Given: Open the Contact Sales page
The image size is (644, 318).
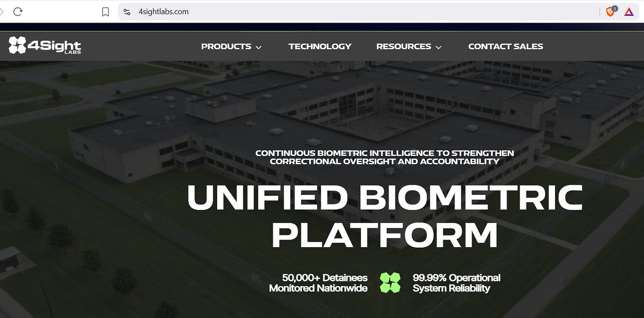Looking at the screenshot, I should click(506, 47).
